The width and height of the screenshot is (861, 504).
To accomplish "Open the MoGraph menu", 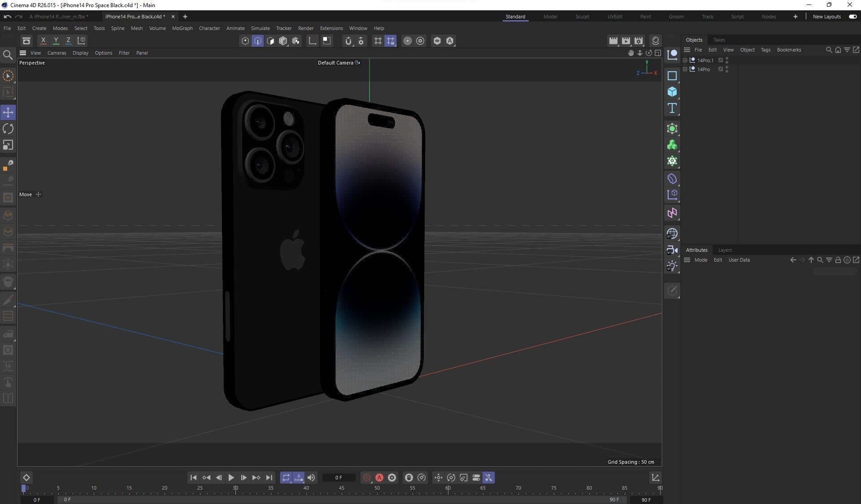I will pyautogui.click(x=182, y=28).
